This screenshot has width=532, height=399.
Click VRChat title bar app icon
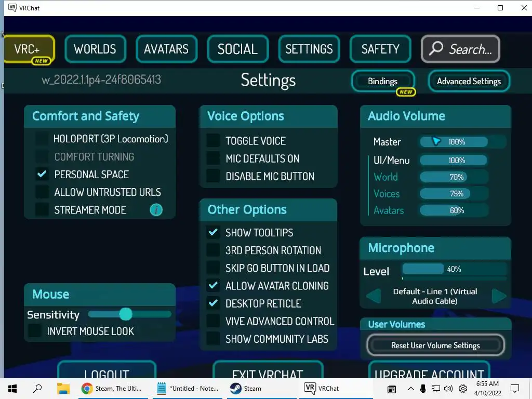point(12,7)
